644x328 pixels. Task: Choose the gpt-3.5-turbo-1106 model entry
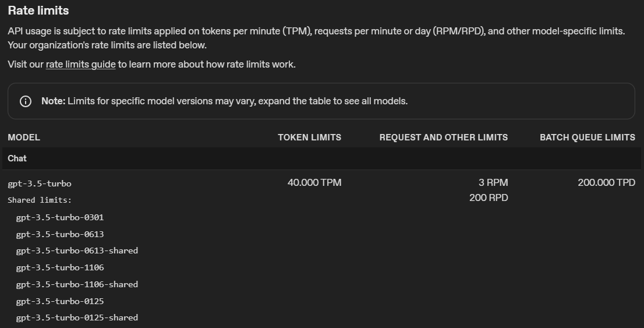[60, 267]
